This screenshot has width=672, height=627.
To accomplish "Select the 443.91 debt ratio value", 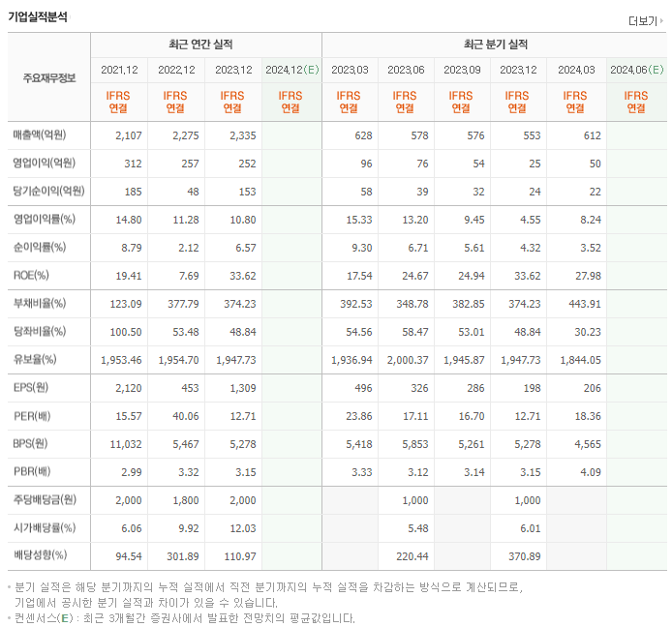I will [585, 304].
